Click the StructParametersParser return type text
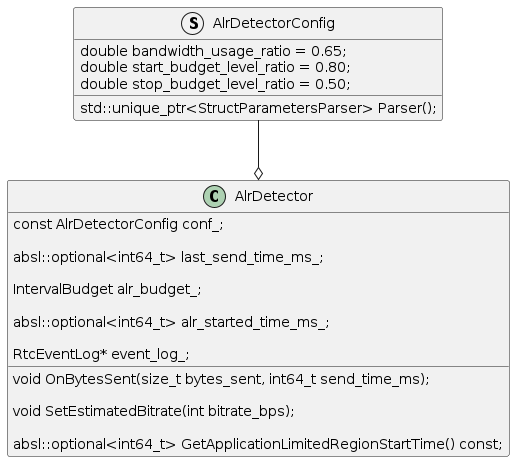Screen dimensions: 515x462 285,108
